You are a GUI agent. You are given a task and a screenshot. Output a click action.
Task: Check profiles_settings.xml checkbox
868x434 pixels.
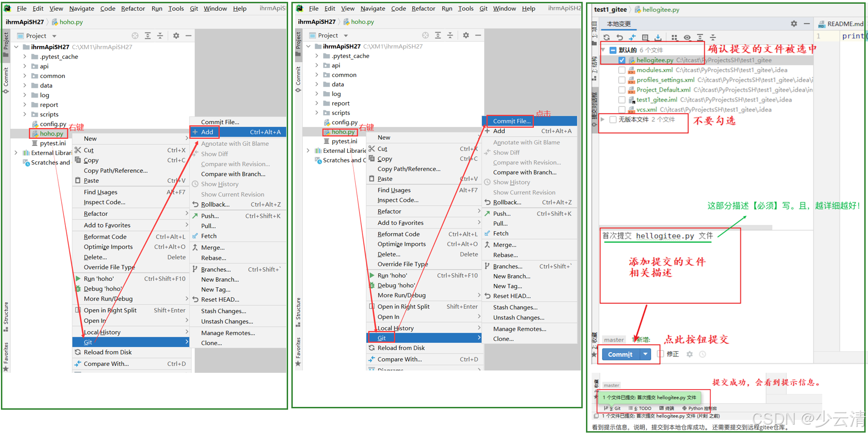(622, 80)
